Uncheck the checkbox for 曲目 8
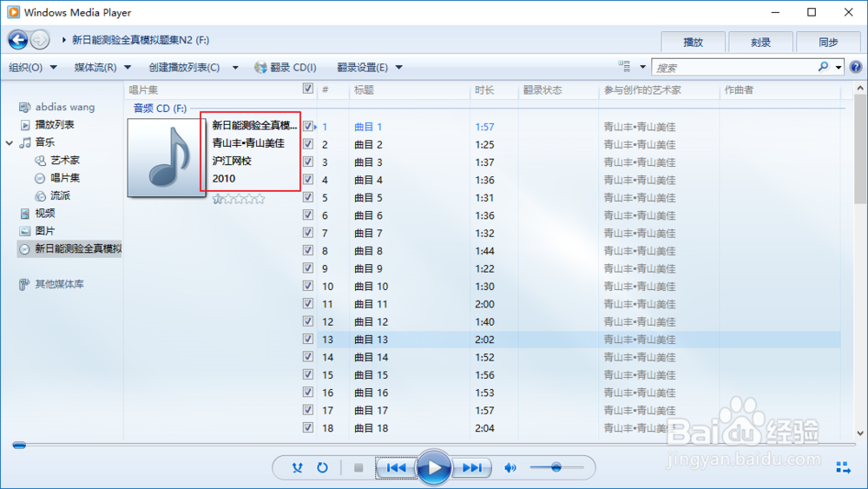 (308, 250)
